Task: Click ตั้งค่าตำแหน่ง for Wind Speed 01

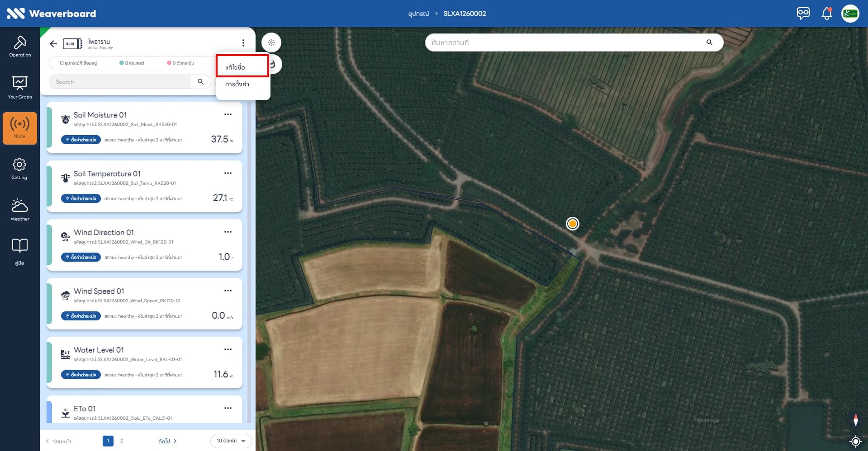Action: [x=81, y=316]
